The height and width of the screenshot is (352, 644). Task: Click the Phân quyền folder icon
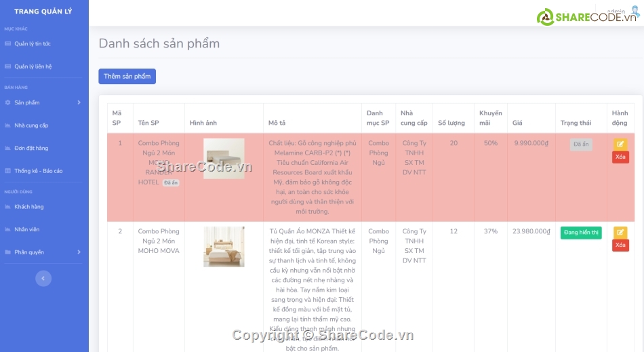7,252
